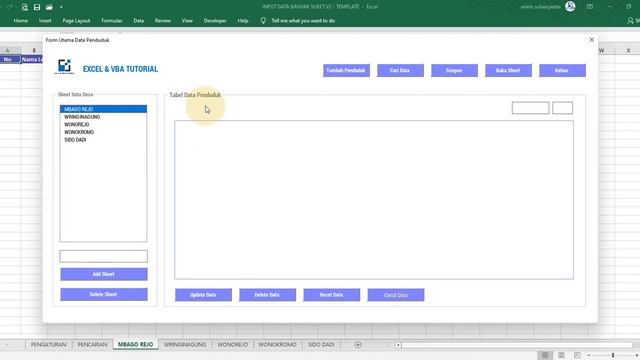Select MBAGO REJO in the sheet list
The image size is (640, 360).
pyautogui.click(x=103, y=109)
